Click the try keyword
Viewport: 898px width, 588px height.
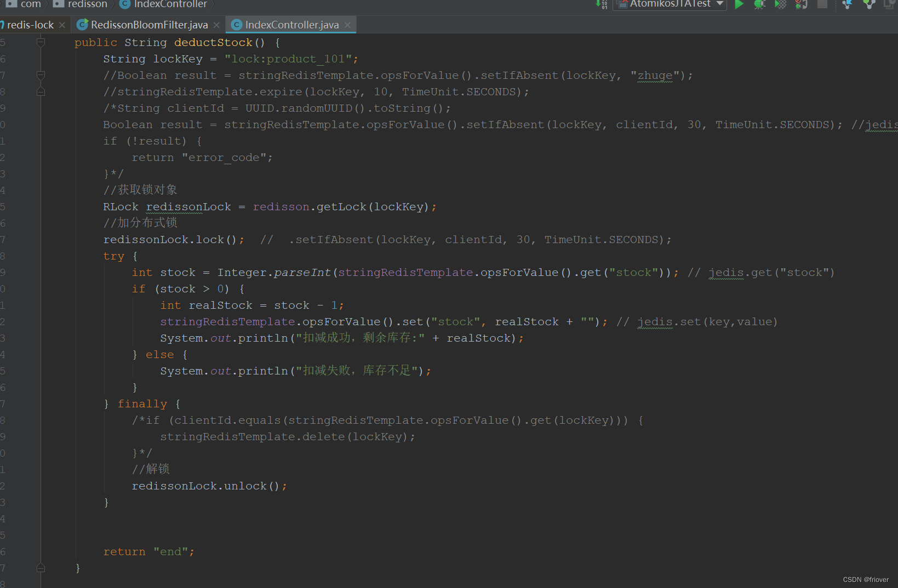(114, 256)
